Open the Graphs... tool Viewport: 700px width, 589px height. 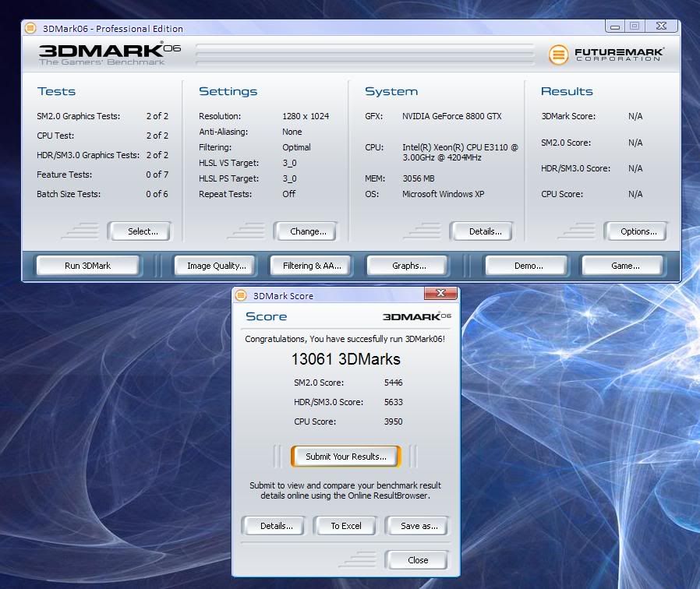click(x=407, y=266)
